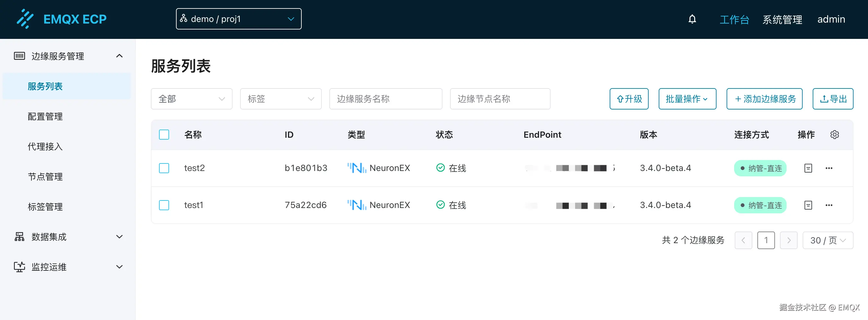Click the next page arrow

point(789,240)
